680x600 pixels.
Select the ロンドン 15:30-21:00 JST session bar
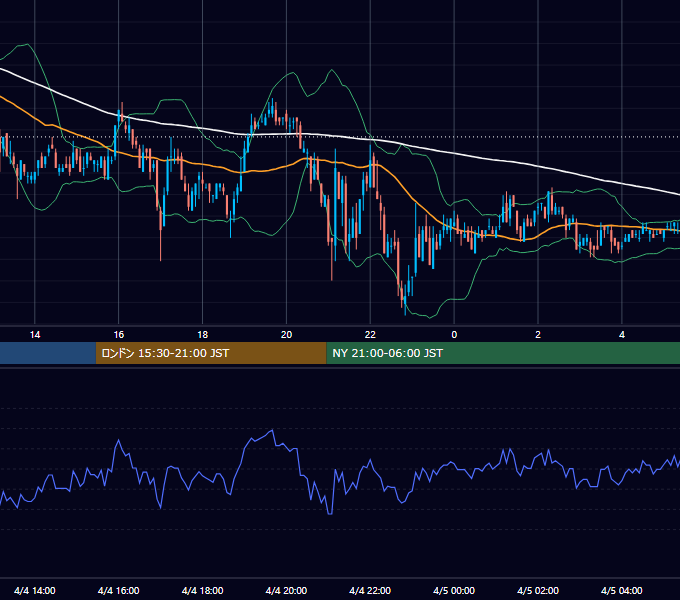coord(211,353)
